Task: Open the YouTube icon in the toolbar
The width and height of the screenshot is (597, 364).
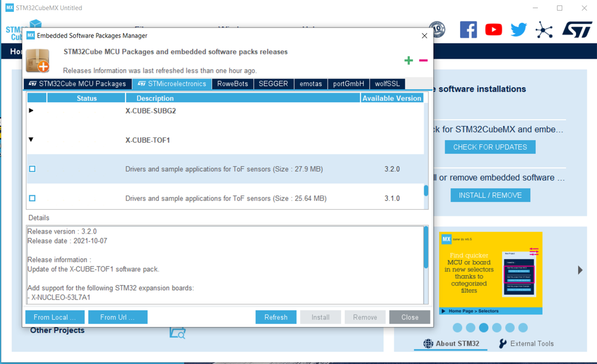Action: pos(494,30)
